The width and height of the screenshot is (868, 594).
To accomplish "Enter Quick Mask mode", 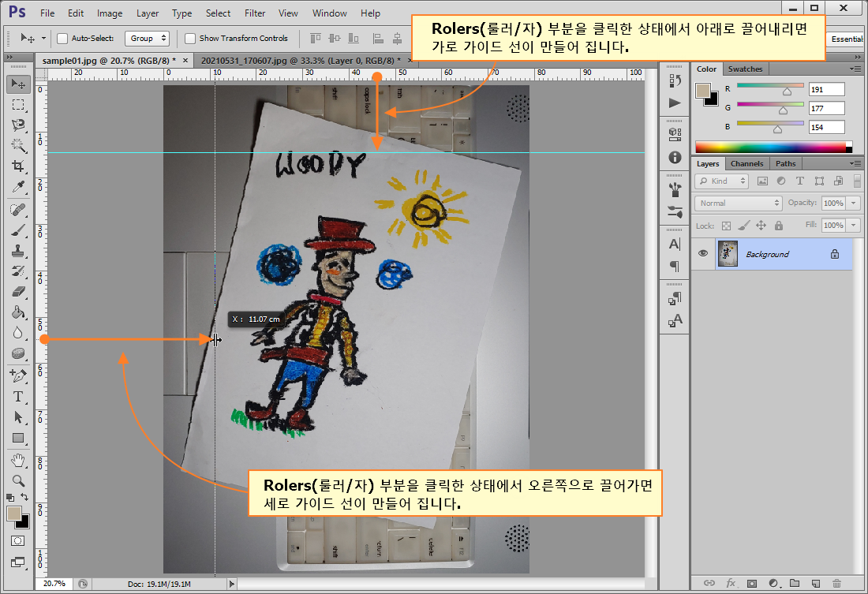I will tap(17, 541).
